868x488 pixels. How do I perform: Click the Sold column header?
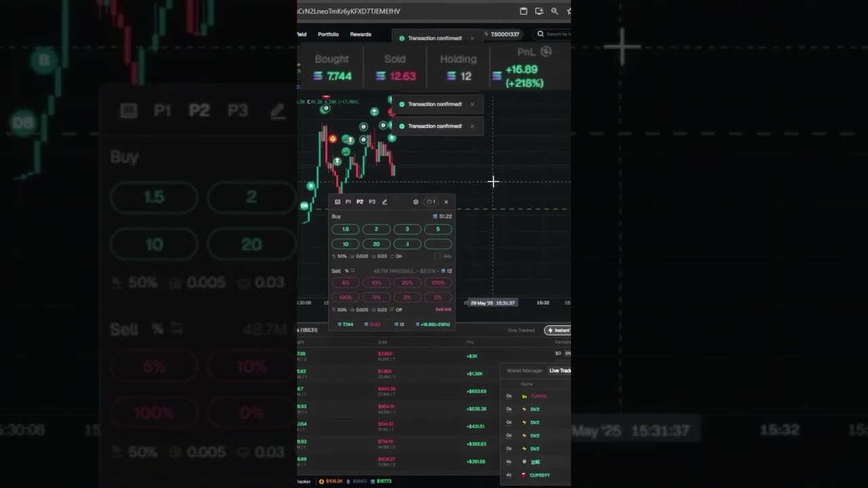tap(382, 342)
